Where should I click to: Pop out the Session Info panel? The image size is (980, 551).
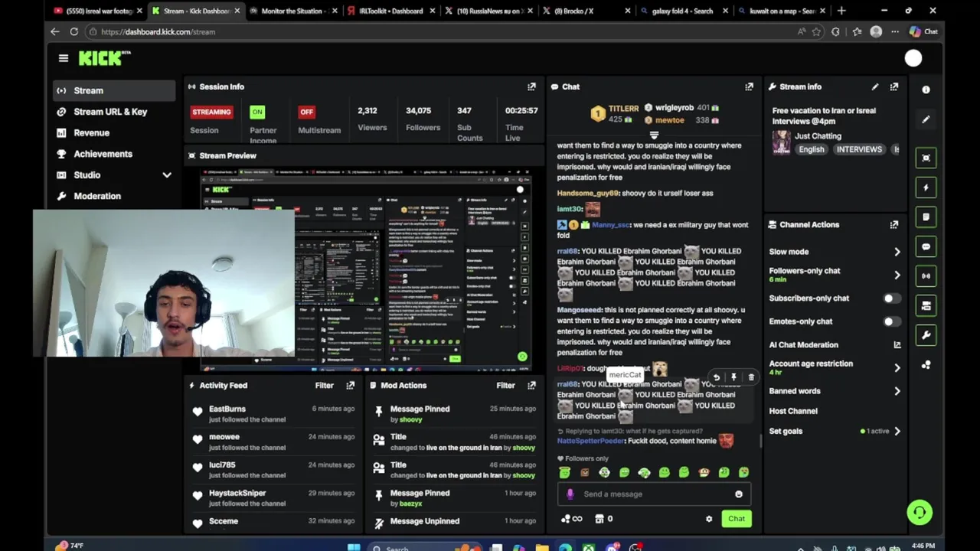click(531, 87)
